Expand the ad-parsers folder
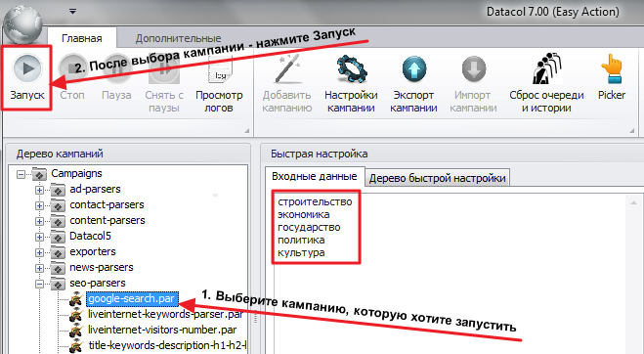Screen dimensions: 644x354 [x=39, y=190]
